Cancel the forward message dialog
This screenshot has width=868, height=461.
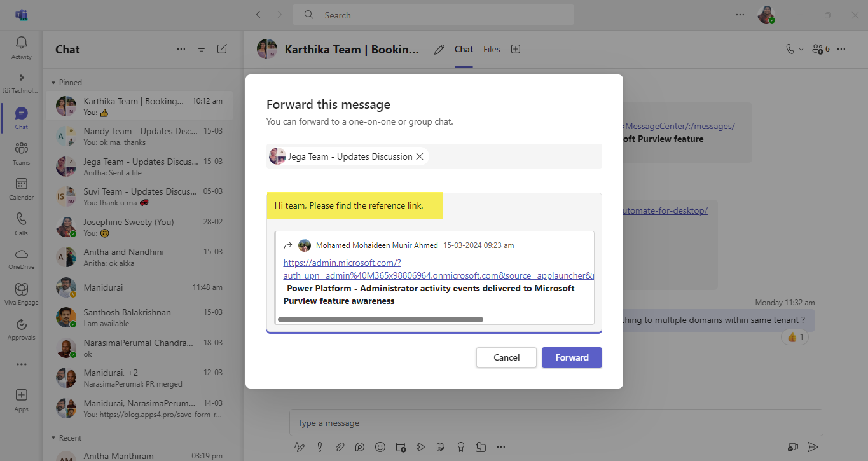click(506, 357)
